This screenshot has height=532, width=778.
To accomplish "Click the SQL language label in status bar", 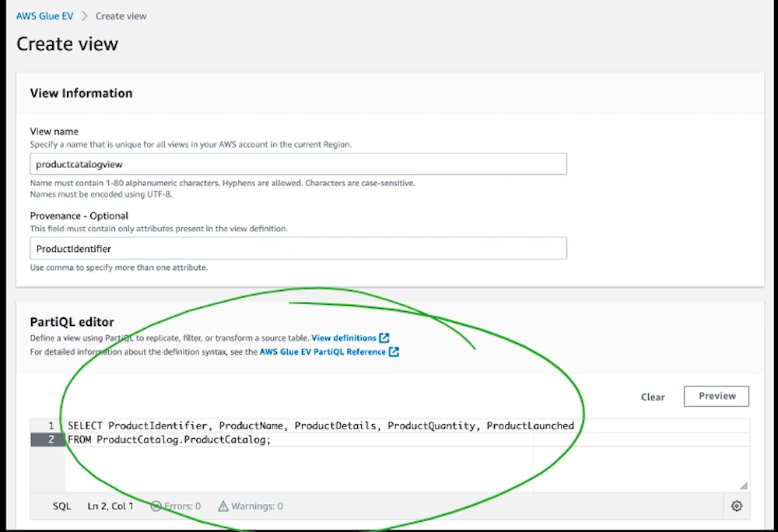I will pyautogui.click(x=62, y=506).
